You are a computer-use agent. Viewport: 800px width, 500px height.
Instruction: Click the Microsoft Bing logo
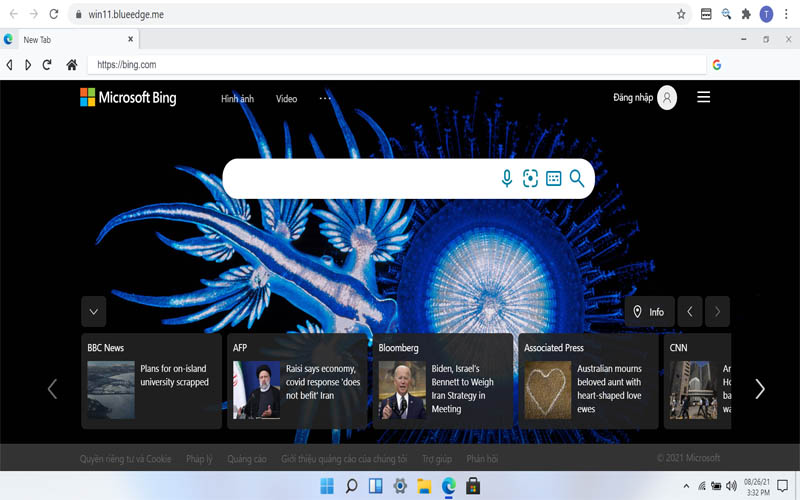coord(128,97)
